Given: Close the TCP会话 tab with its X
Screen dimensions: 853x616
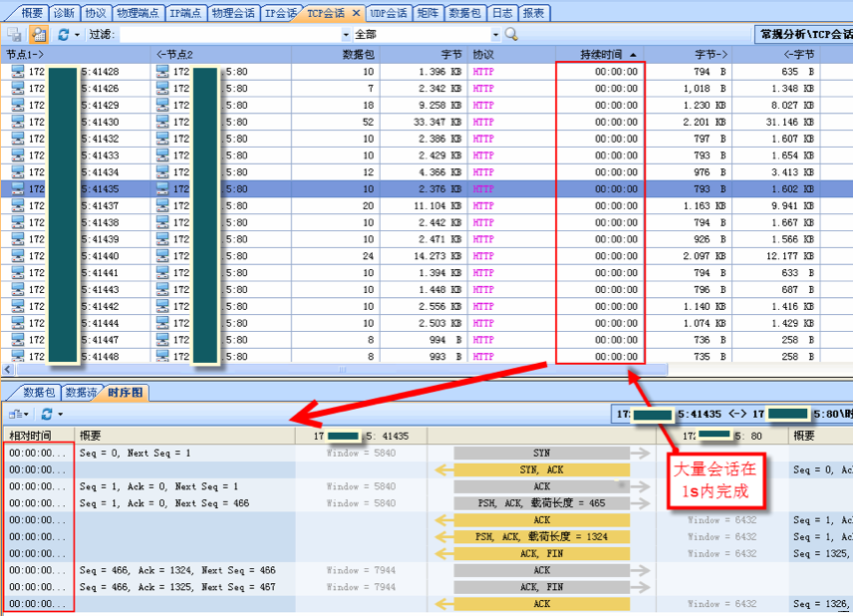Looking at the screenshot, I should pos(356,13).
